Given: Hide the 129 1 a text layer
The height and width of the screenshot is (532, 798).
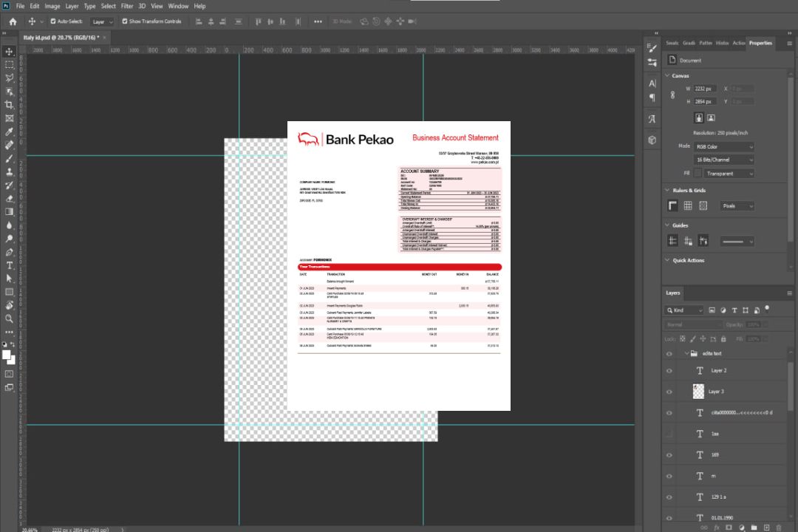Looking at the screenshot, I should (x=669, y=497).
